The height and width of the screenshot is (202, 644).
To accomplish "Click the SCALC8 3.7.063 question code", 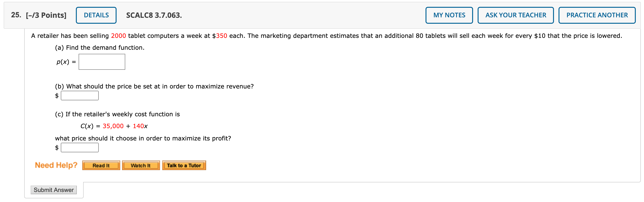I will pyautogui.click(x=154, y=15).
